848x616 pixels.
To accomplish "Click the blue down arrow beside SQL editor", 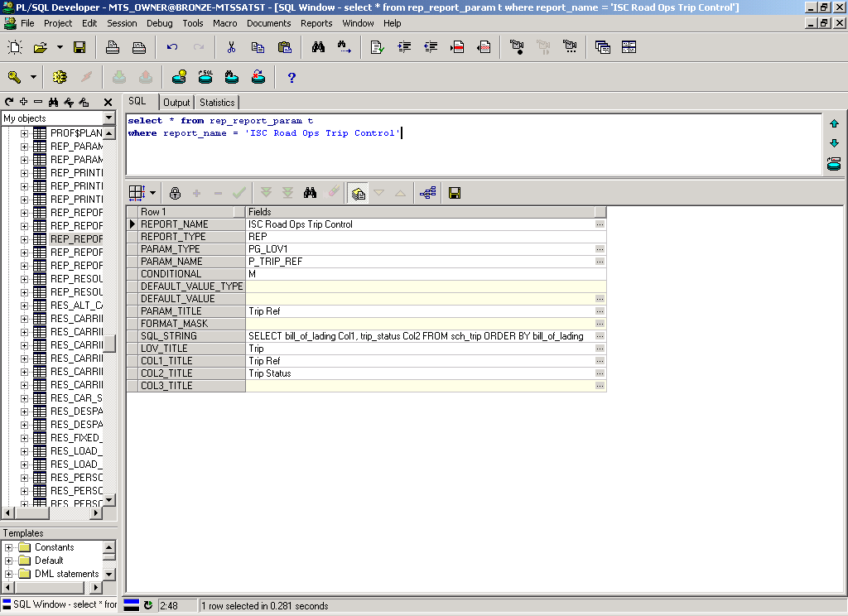I will [x=834, y=143].
